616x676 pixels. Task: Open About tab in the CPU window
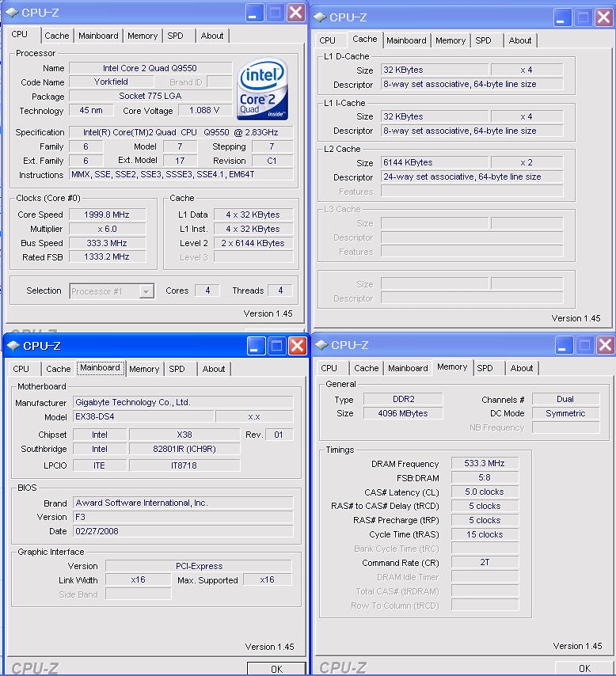point(212,36)
